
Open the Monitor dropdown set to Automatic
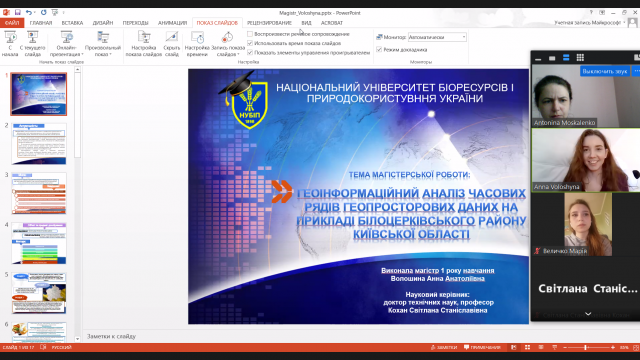click(437, 37)
